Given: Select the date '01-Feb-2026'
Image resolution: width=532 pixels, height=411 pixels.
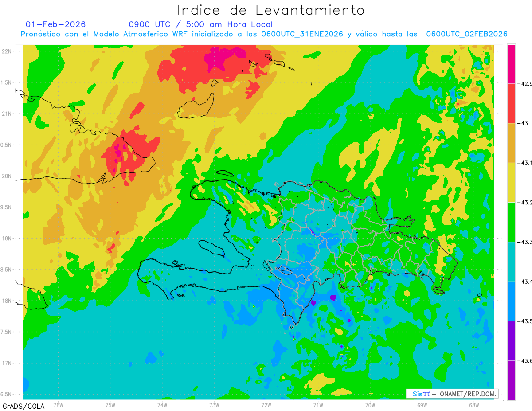Looking at the screenshot, I should (56, 24).
